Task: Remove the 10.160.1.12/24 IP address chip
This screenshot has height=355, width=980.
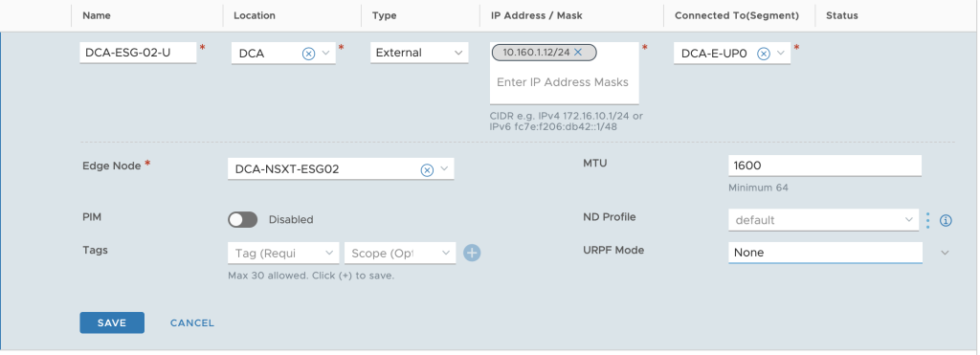Action: tap(578, 53)
